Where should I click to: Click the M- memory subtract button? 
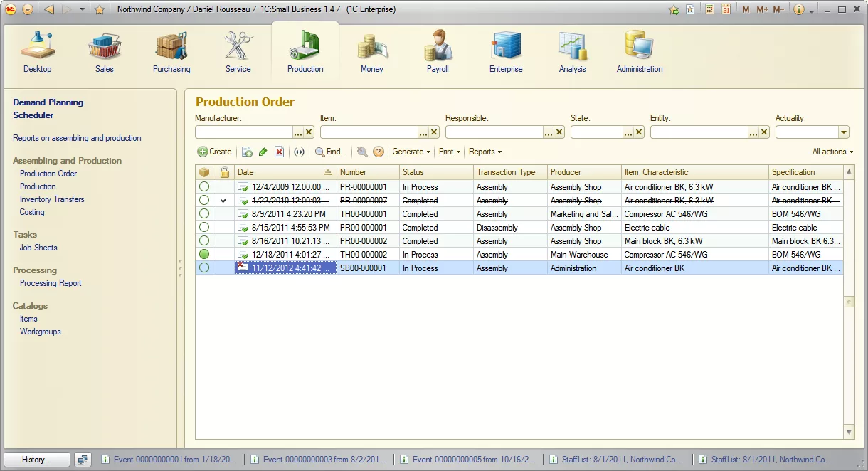[x=778, y=9]
